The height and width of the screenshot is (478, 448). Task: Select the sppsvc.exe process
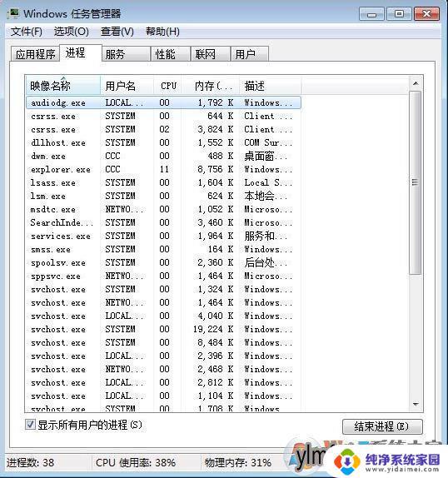click(x=163, y=276)
